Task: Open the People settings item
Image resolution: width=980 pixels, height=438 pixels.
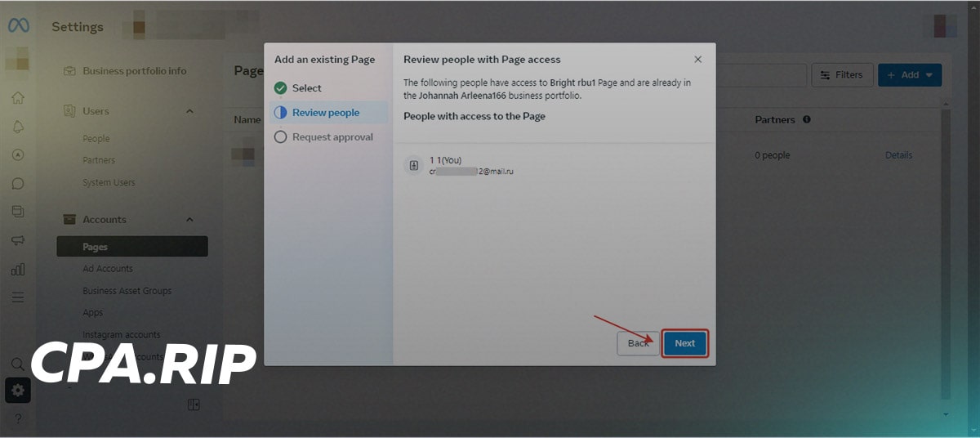Action: click(96, 139)
